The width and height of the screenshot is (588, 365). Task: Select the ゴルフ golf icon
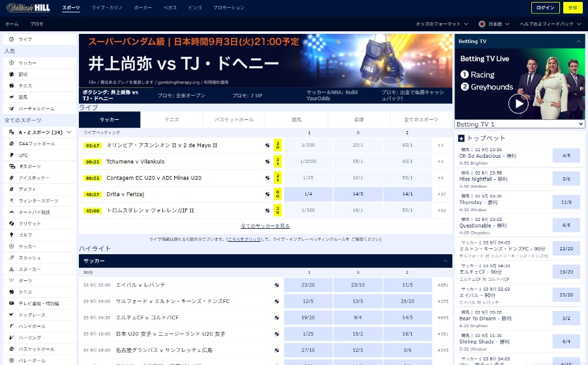tap(11, 235)
